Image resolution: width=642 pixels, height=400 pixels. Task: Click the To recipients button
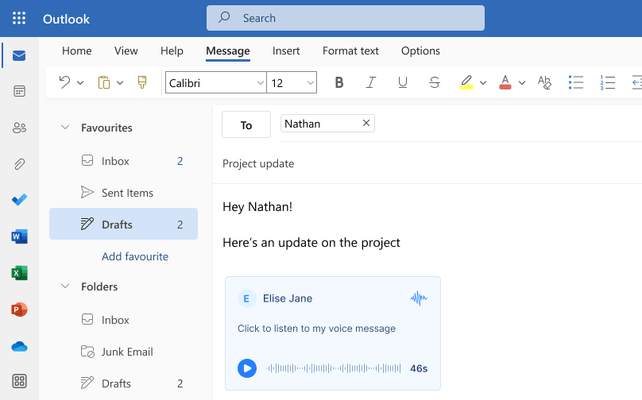pyautogui.click(x=246, y=124)
